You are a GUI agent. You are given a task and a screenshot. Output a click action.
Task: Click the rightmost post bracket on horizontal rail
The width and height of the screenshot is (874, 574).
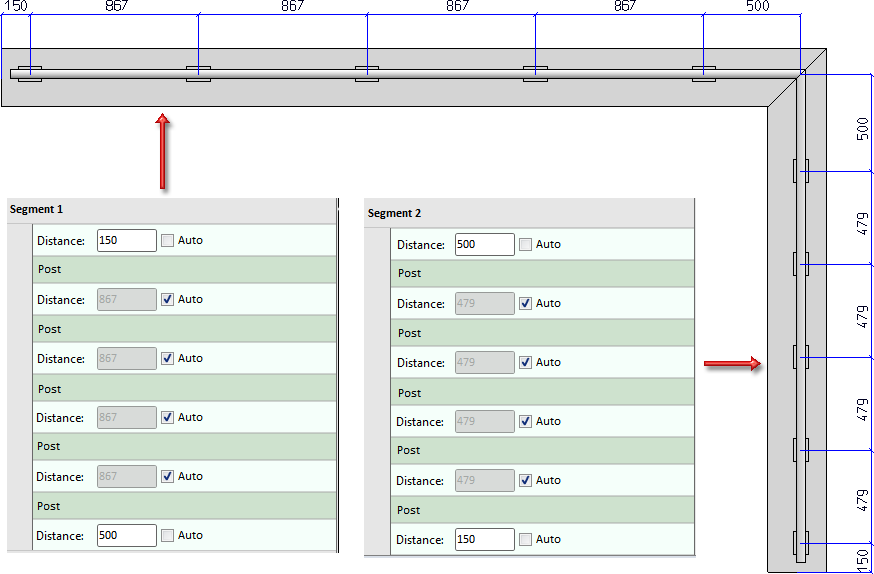(x=703, y=73)
